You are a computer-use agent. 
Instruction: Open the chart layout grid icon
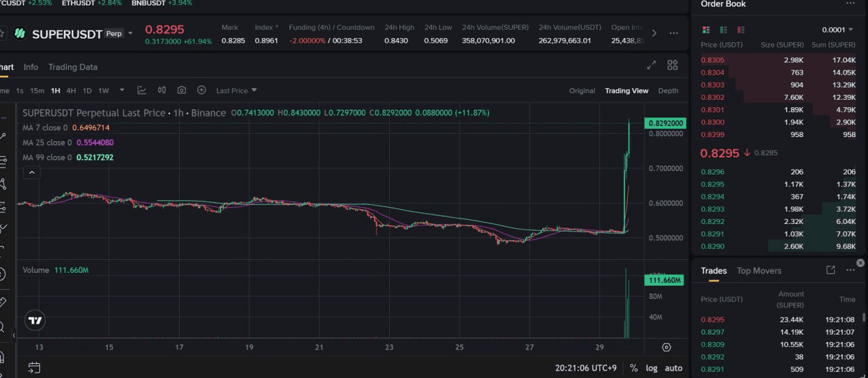673,65
